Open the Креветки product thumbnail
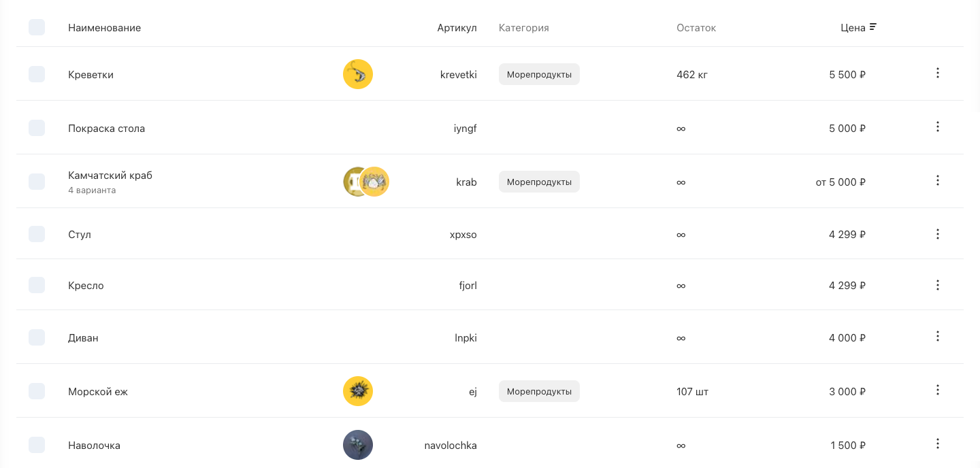The image size is (980, 468). click(x=358, y=74)
